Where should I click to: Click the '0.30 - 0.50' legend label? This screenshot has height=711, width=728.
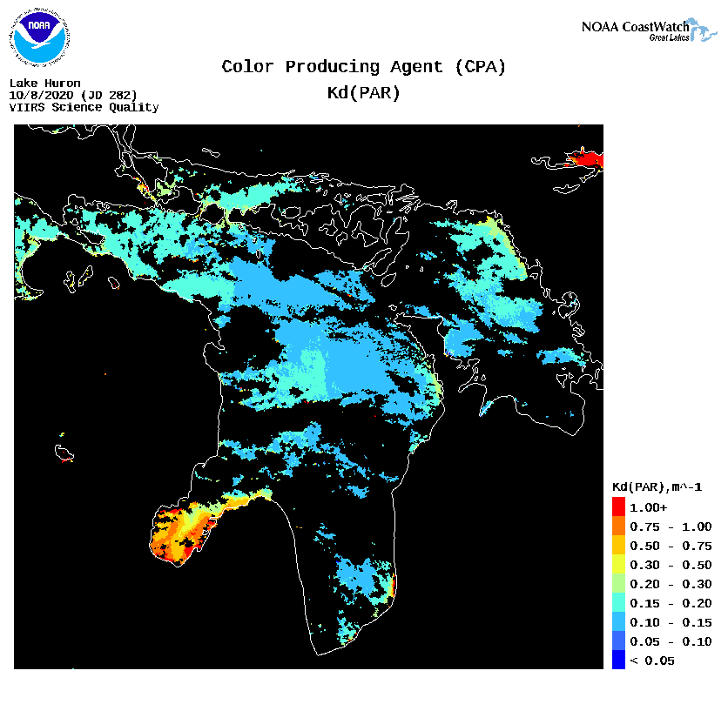[x=671, y=565]
